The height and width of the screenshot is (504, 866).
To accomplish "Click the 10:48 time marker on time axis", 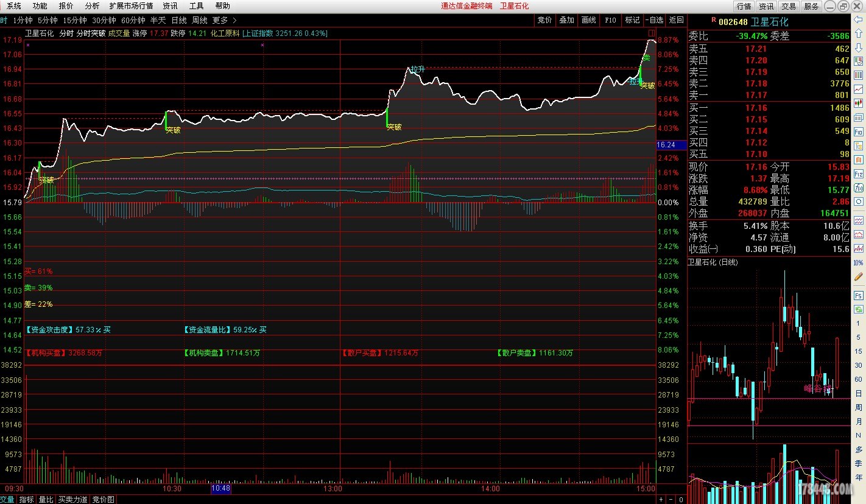I will click(x=220, y=488).
